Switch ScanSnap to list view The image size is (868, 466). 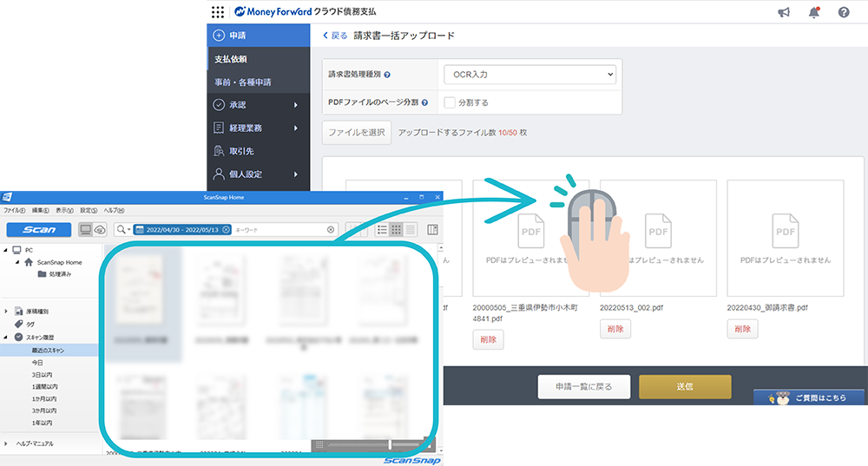pyautogui.click(x=382, y=230)
